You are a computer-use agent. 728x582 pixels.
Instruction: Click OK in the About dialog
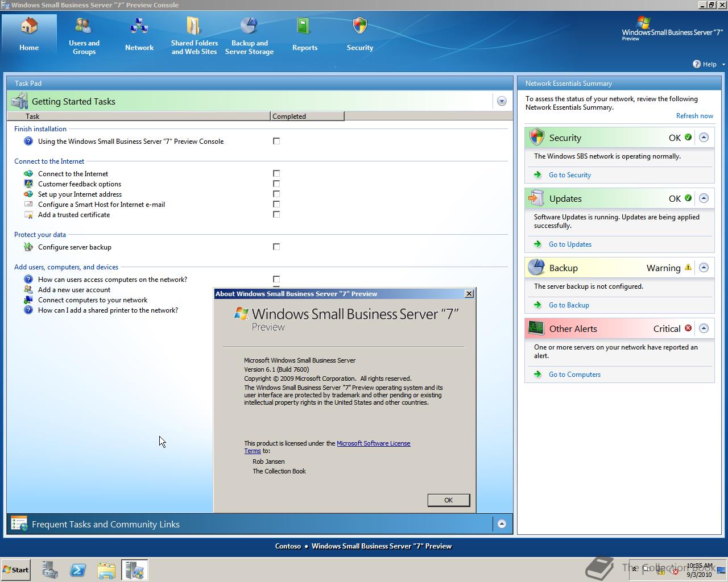coord(449,500)
